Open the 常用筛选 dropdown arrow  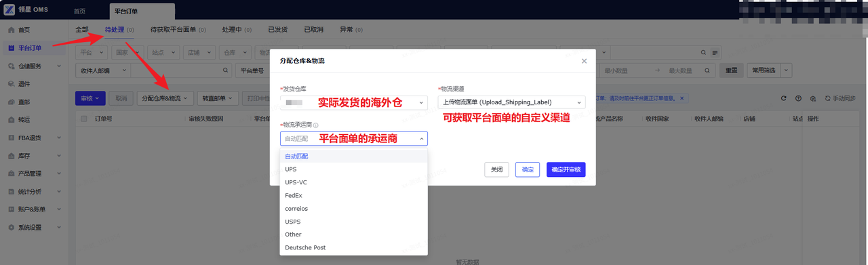click(x=787, y=70)
